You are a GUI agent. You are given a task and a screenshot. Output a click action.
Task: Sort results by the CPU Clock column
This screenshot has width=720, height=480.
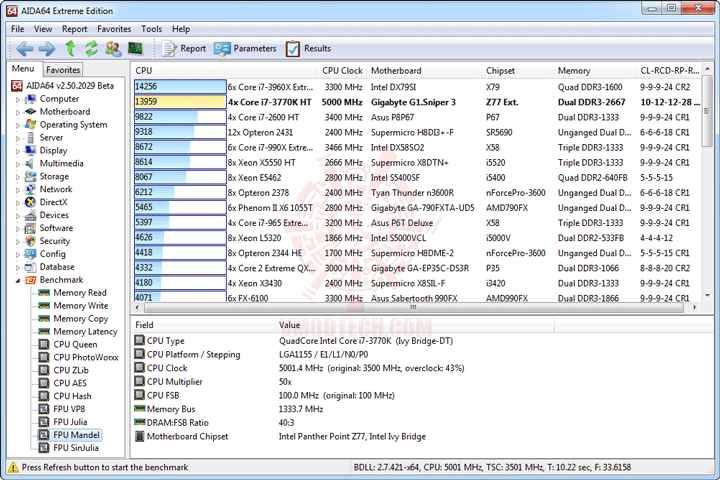pos(342,71)
